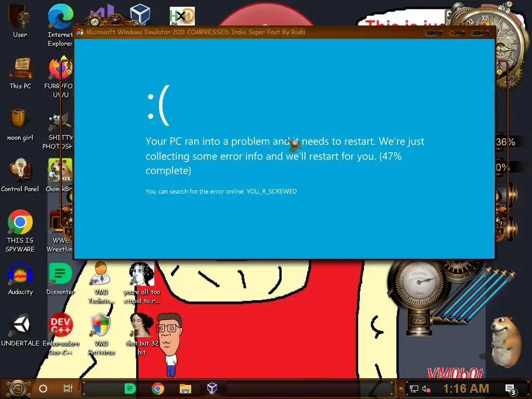Switch to Chrome in the taskbar
The height and width of the screenshot is (399, 532).
point(158,389)
